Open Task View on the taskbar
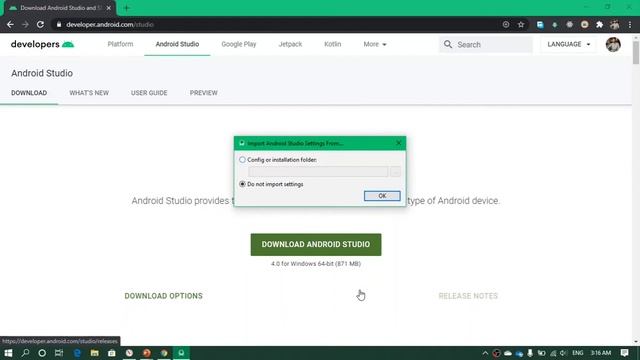Viewport: 640px width, 360px height. pos(59,353)
